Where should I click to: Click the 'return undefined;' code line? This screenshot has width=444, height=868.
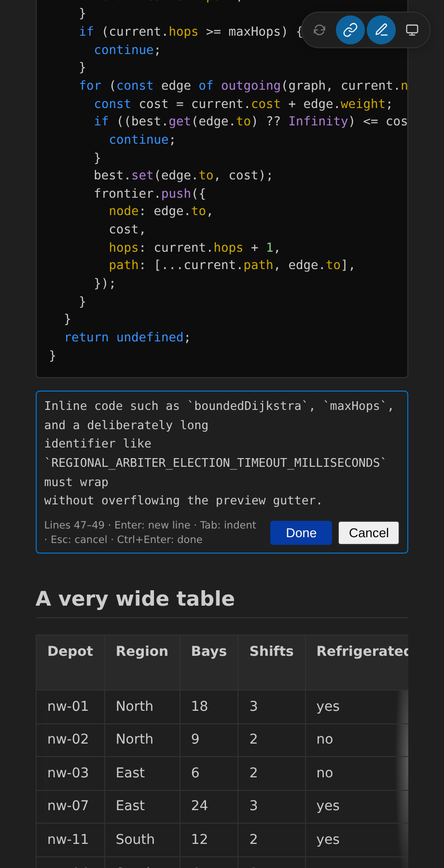pos(127,337)
